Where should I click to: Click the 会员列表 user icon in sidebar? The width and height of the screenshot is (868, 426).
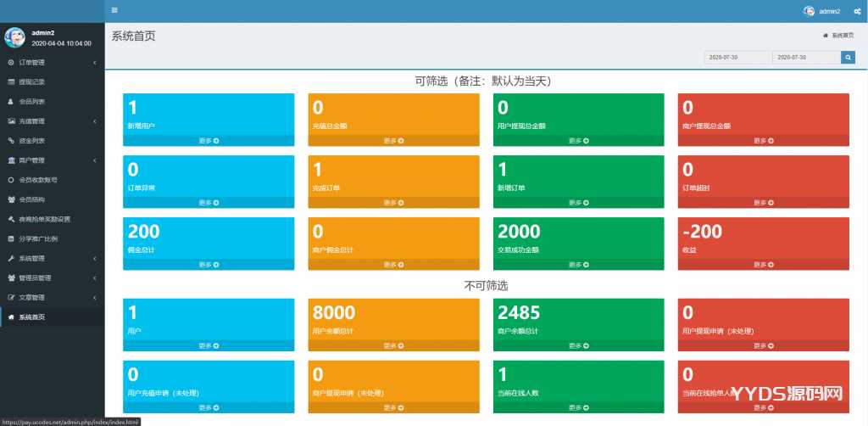pos(11,102)
